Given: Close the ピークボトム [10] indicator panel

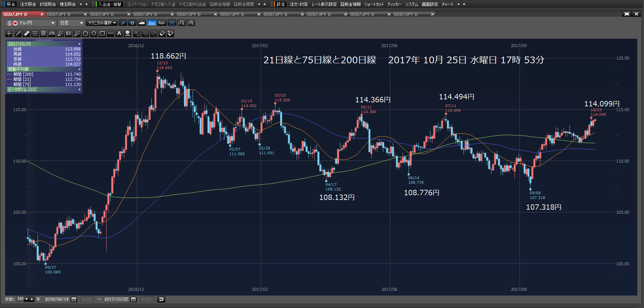Looking at the screenshot, I should point(79,90).
